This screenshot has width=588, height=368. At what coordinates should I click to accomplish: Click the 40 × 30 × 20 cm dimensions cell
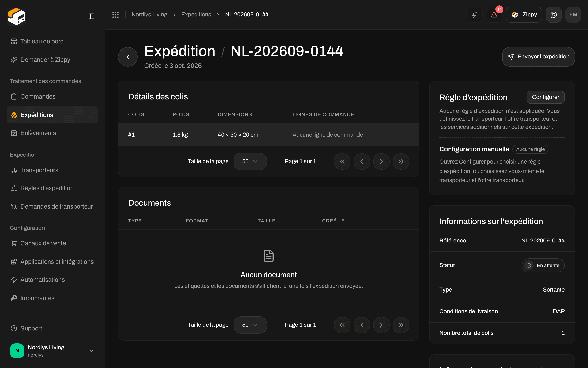click(x=238, y=135)
